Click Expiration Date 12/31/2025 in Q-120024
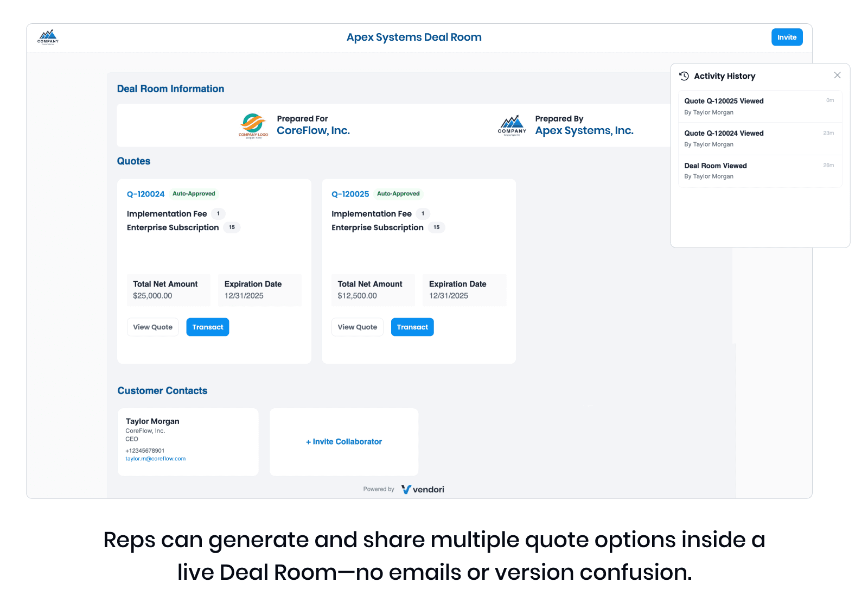The height and width of the screenshot is (608, 868). tap(244, 296)
